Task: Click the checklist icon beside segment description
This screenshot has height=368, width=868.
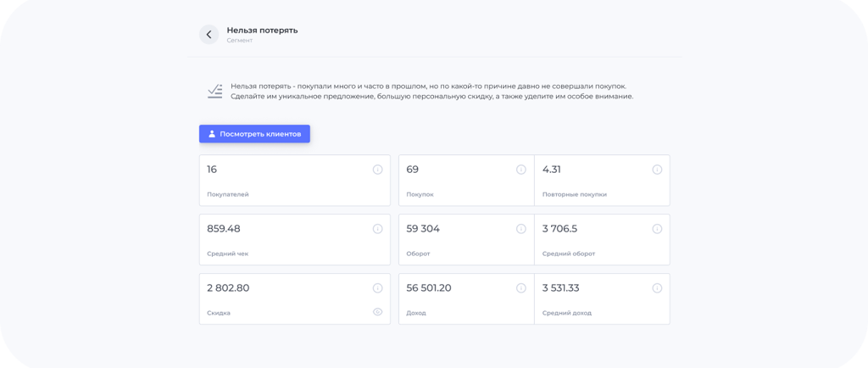Action: click(x=214, y=92)
